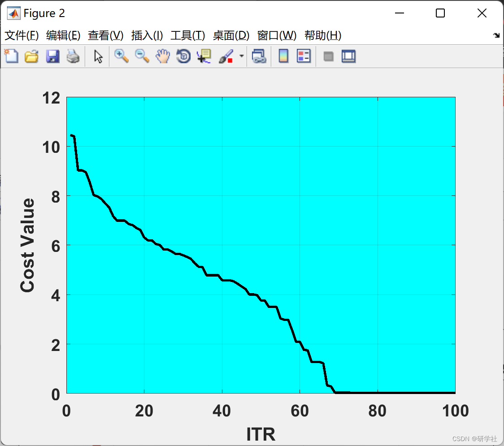Image resolution: width=504 pixels, height=446 pixels.
Task: Minimize the Figure 2 window
Action: coord(399,13)
